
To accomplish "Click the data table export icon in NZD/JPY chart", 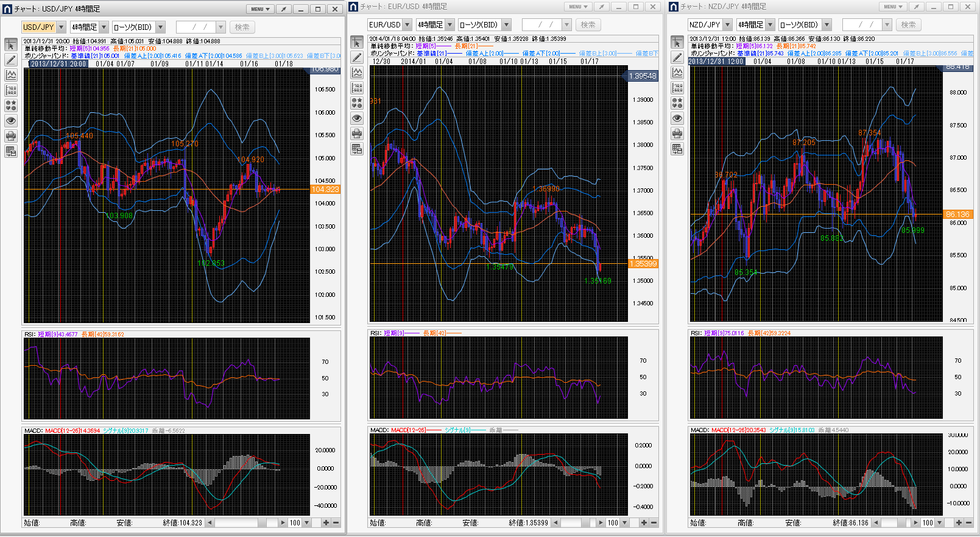I will [677, 149].
